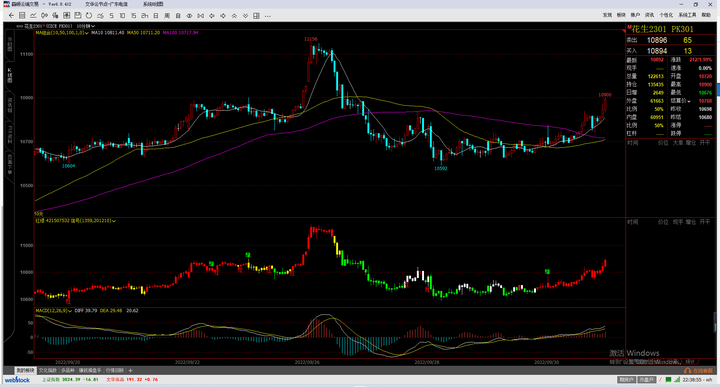
Task: Select the K线图 vertical side tab
Action: [x=9, y=75]
